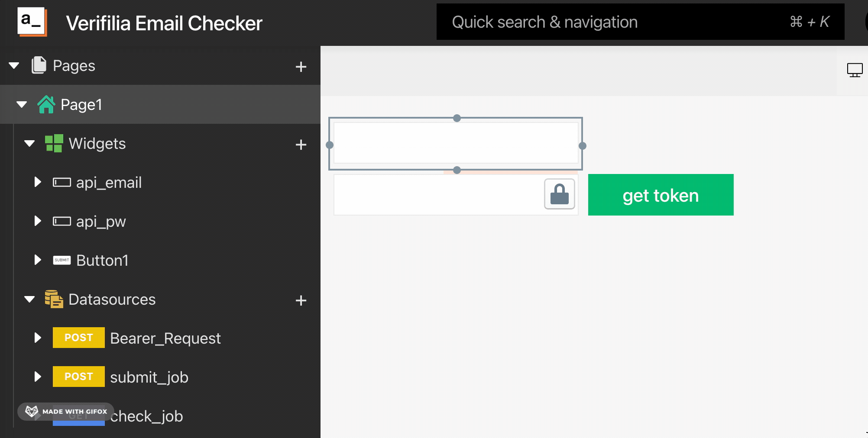Collapse the Widgets tree arrow

pyautogui.click(x=29, y=144)
